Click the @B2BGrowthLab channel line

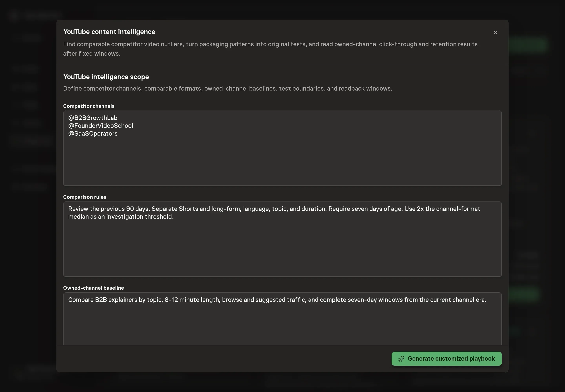tap(93, 118)
